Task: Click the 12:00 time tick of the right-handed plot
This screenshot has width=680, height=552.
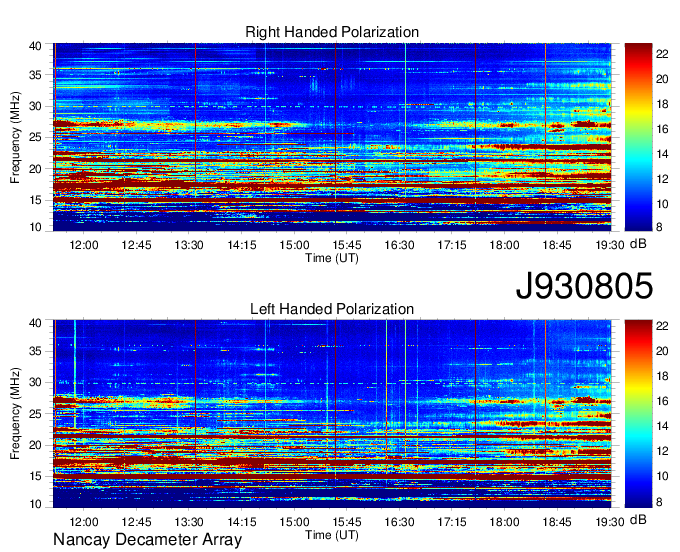Action: pos(84,245)
